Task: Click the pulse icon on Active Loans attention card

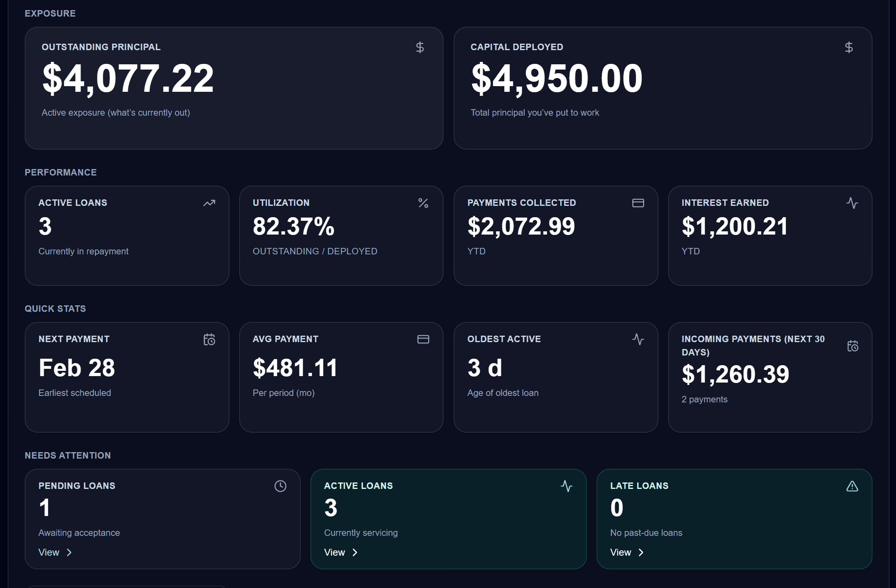Action: pyautogui.click(x=566, y=486)
